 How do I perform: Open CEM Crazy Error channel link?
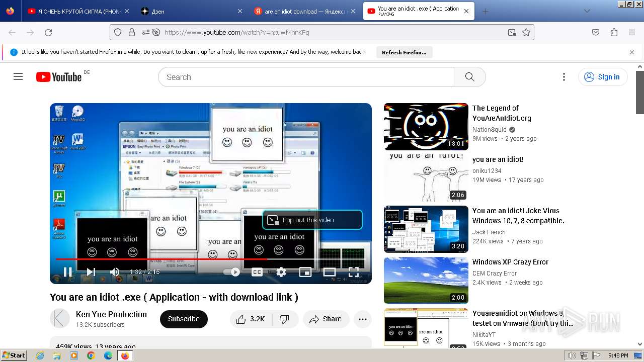(x=495, y=273)
